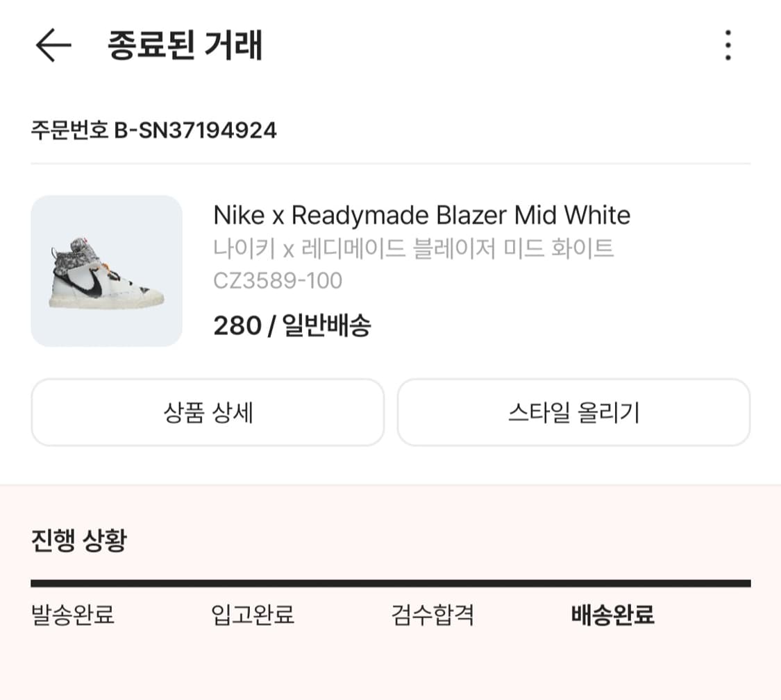Viewport: 781px width, 700px height.
Task: Select the order number B-SN37194924
Action: (x=154, y=129)
